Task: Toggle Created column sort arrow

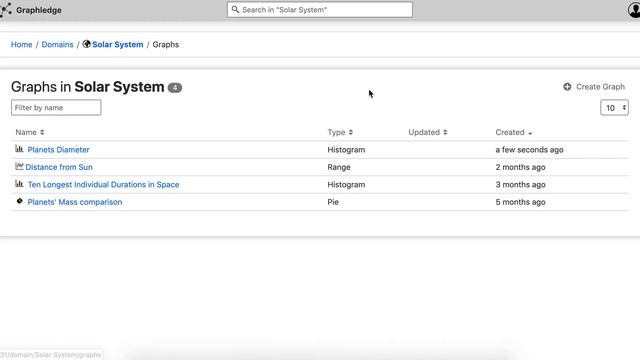Action: pos(530,133)
